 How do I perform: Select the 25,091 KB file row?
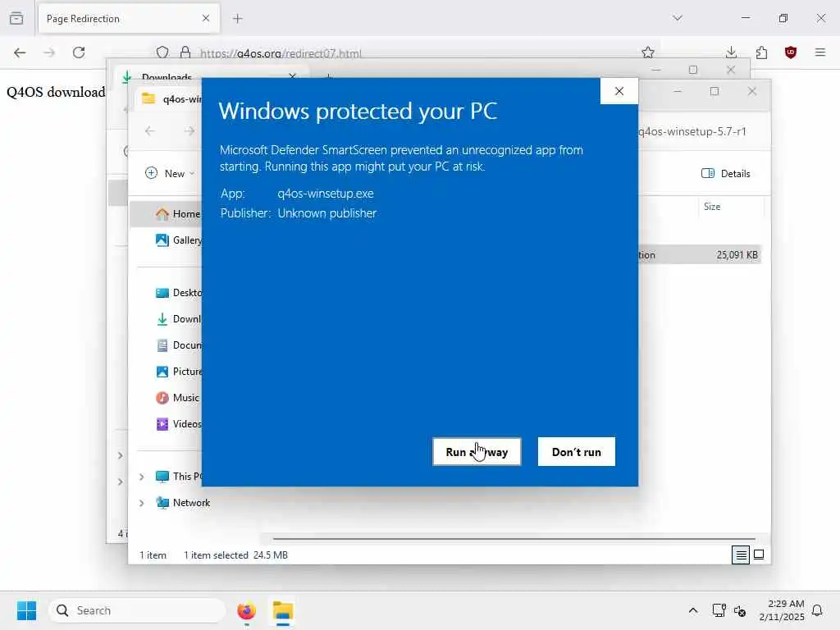coord(700,255)
